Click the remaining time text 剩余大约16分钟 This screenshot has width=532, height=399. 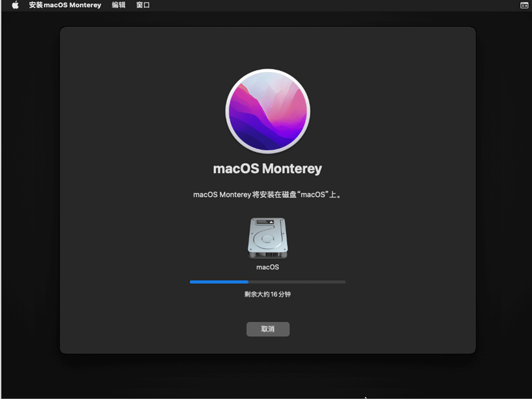click(x=267, y=294)
